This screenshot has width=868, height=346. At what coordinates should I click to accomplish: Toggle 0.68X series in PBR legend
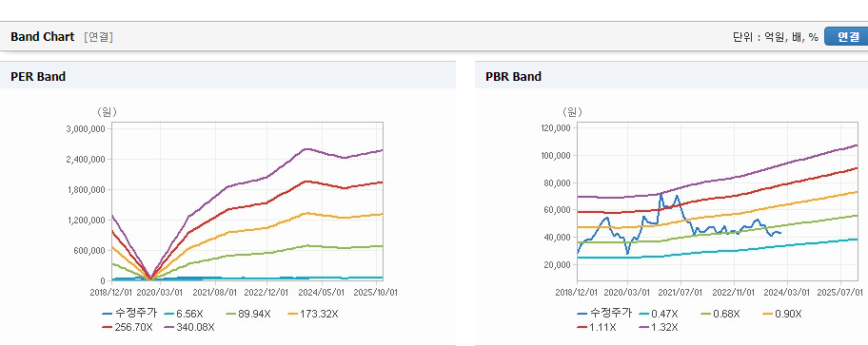click(720, 314)
